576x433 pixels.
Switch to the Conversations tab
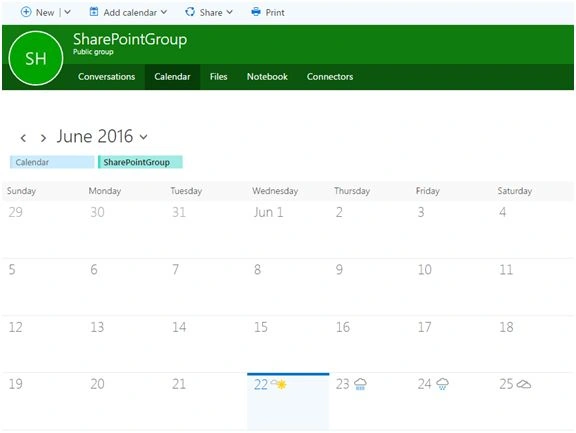click(x=106, y=77)
